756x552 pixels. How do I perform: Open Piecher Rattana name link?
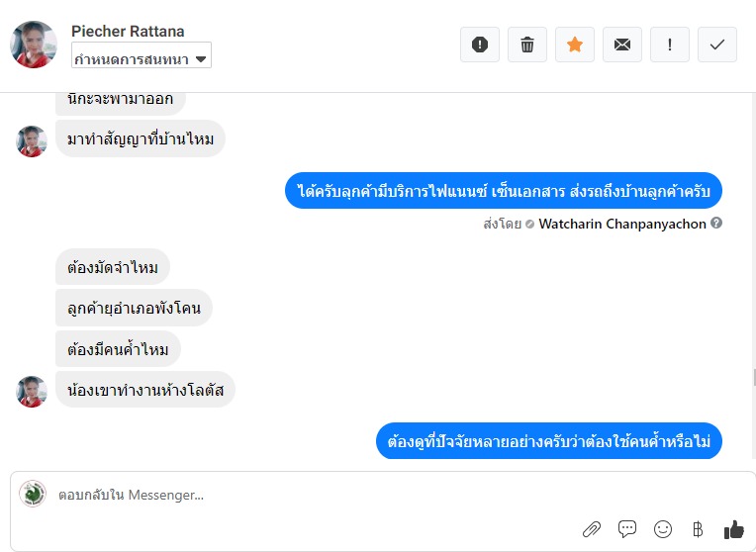coord(129,32)
